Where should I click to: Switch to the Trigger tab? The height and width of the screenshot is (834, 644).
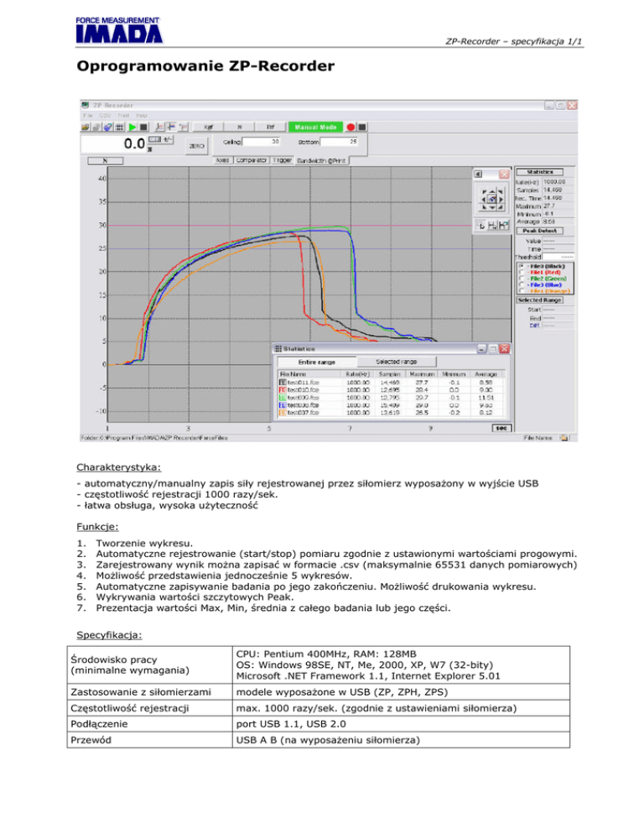pos(282,159)
